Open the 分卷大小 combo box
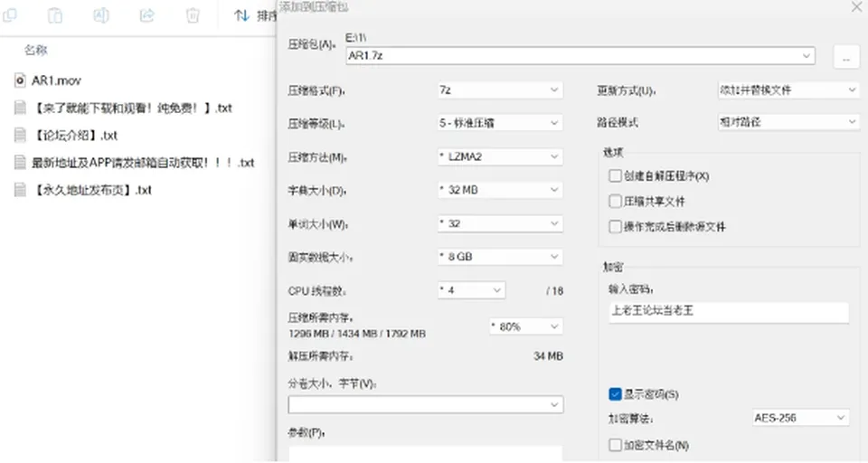This screenshot has height=463, width=868. pyautogui.click(x=426, y=404)
